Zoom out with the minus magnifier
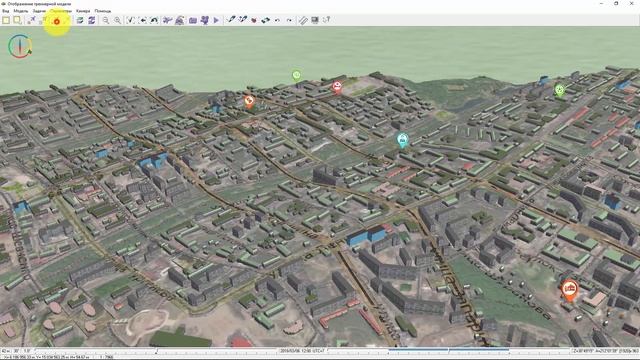The height and width of the screenshot is (360, 640). click(x=106, y=20)
